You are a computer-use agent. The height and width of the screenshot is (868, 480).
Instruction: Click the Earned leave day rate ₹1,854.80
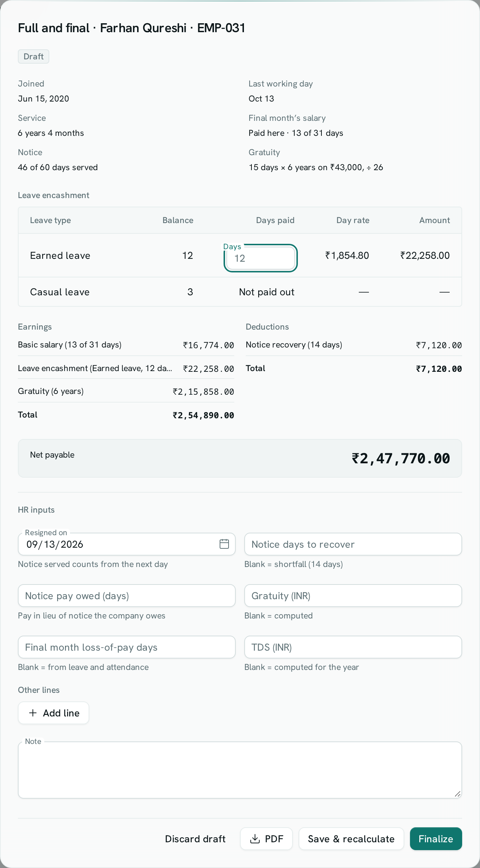point(347,255)
